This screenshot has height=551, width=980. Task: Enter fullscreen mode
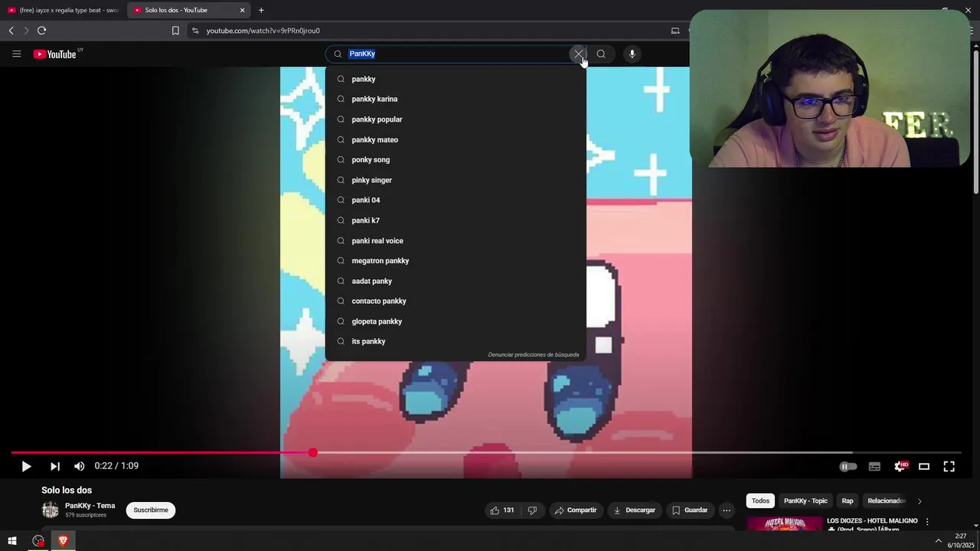(x=949, y=466)
